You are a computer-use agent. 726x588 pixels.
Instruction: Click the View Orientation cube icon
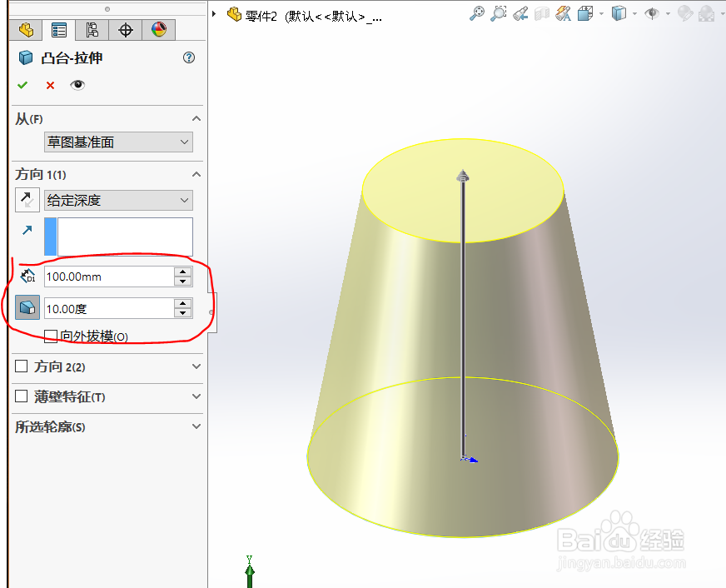click(585, 13)
